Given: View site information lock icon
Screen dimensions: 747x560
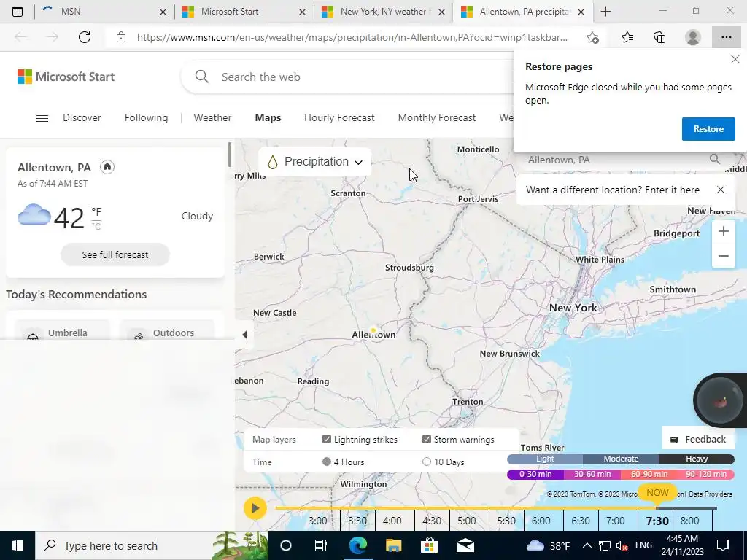Looking at the screenshot, I should 121,37.
